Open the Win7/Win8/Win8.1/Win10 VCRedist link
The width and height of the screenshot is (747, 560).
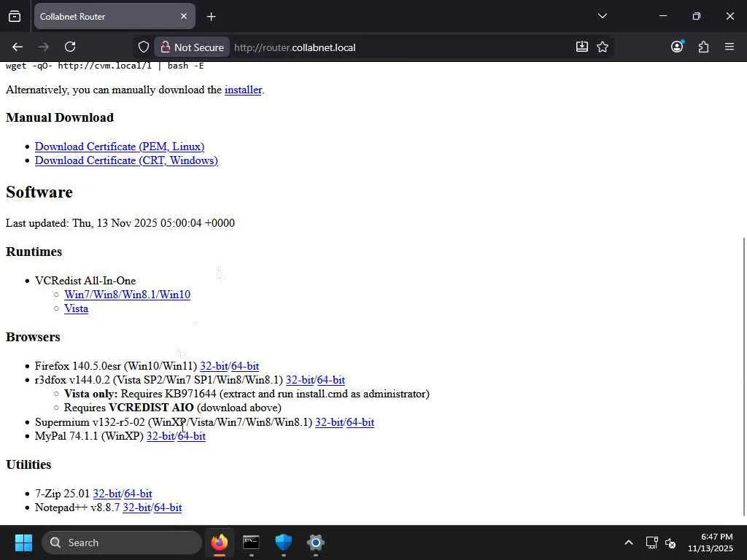tap(127, 295)
